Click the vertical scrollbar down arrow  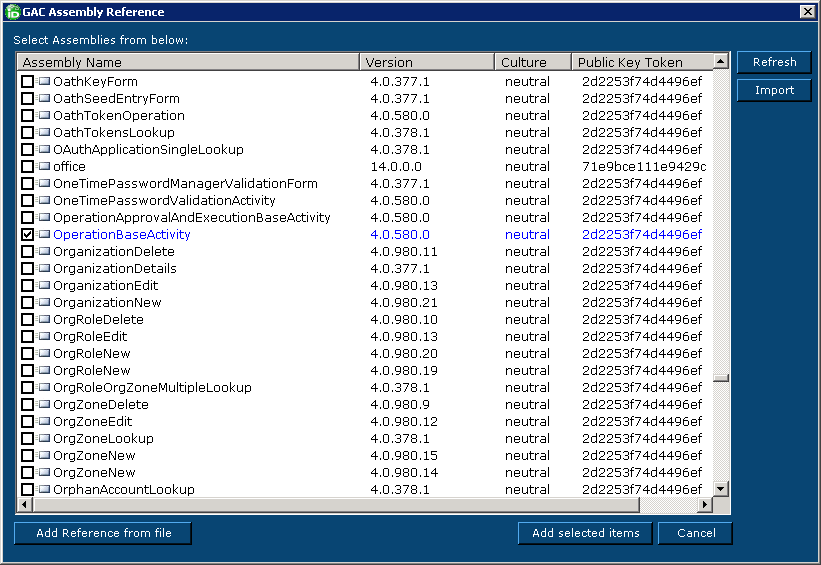721,489
